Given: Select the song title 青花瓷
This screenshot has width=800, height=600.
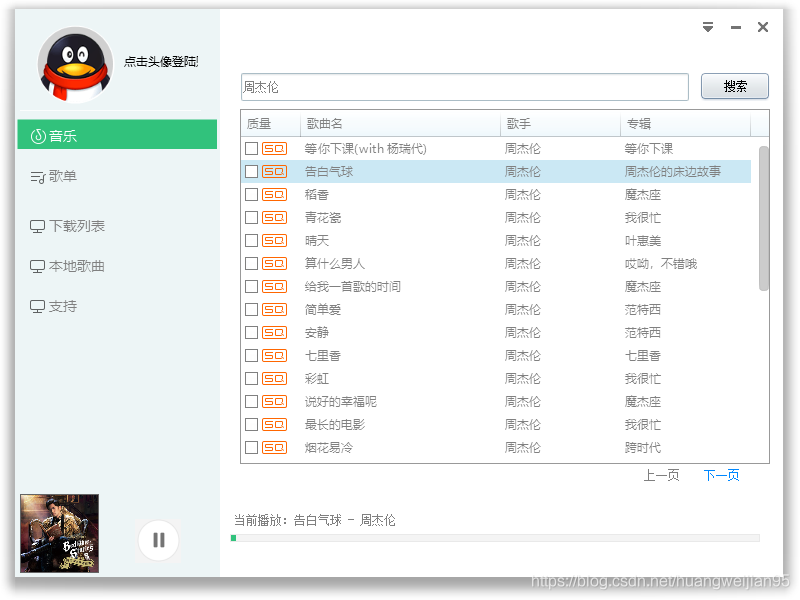Looking at the screenshot, I should (323, 217).
